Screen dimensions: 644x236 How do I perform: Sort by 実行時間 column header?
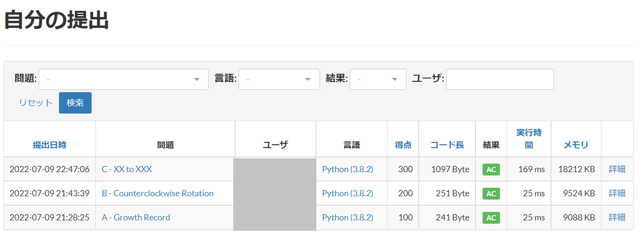[529, 139]
